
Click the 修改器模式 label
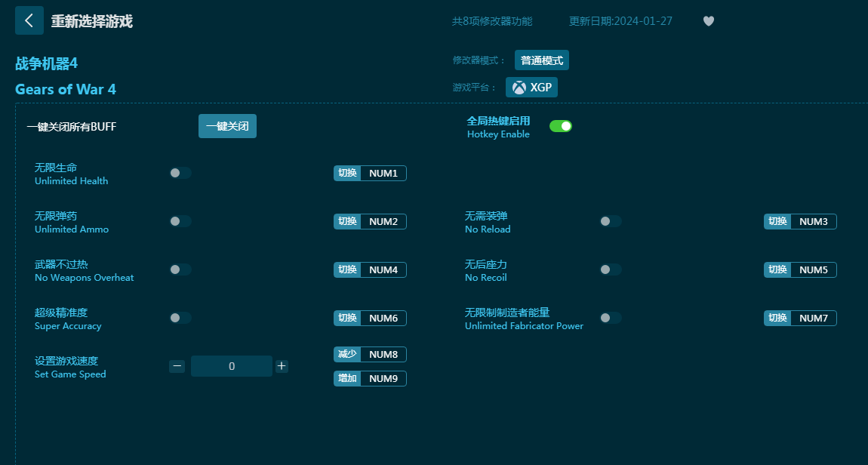[479, 60]
